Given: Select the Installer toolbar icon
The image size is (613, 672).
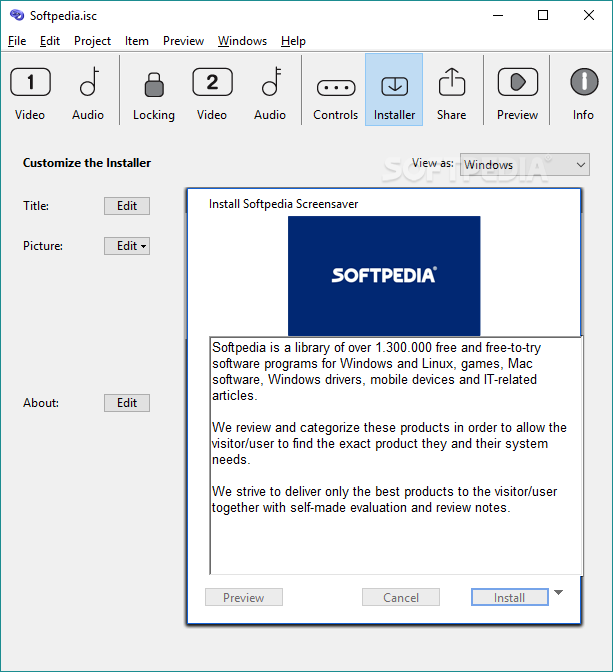Looking at the screenshot, I should point(394,90).
